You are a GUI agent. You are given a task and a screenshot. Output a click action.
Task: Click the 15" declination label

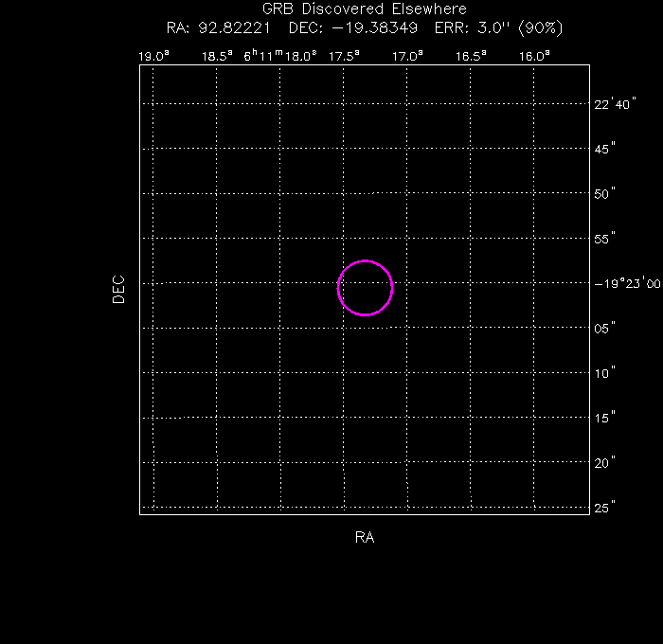[604, 418]
